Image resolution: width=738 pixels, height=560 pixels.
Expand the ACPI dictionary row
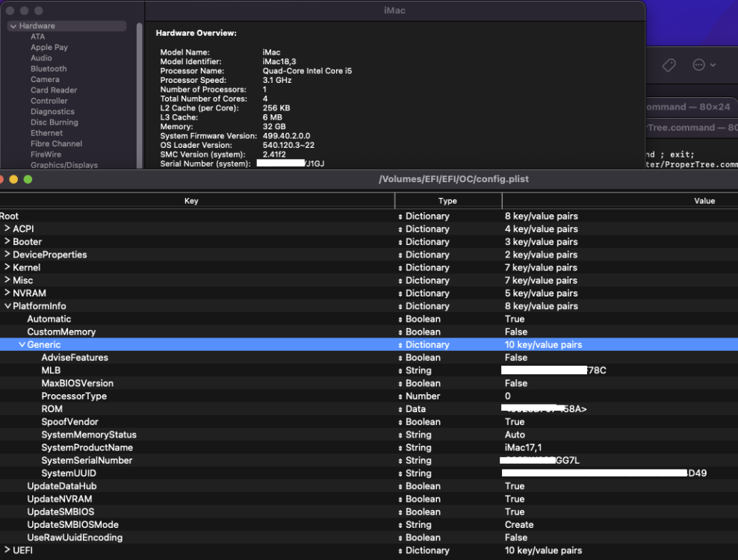coord(7,228)
